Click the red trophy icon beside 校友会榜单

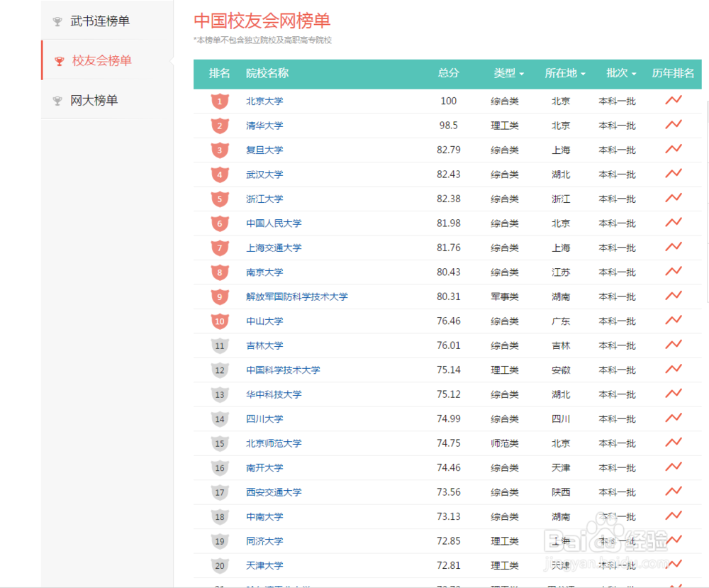click(x=60, y=60)
